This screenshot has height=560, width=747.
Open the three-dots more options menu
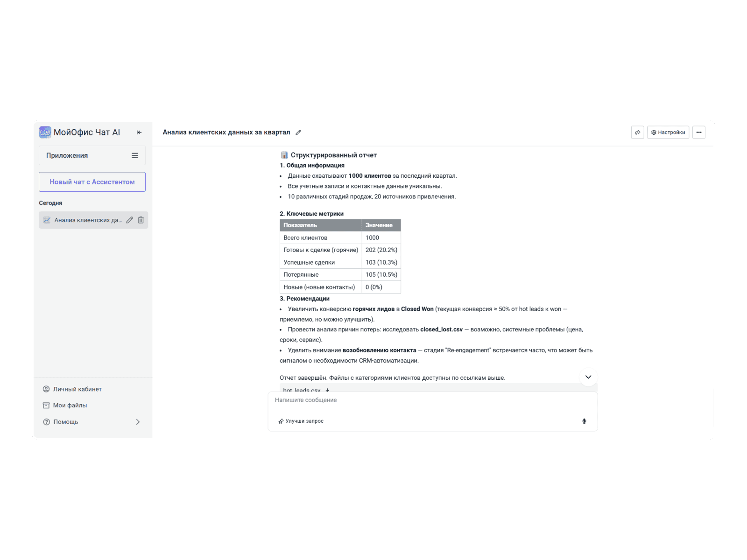coord(698,133)
